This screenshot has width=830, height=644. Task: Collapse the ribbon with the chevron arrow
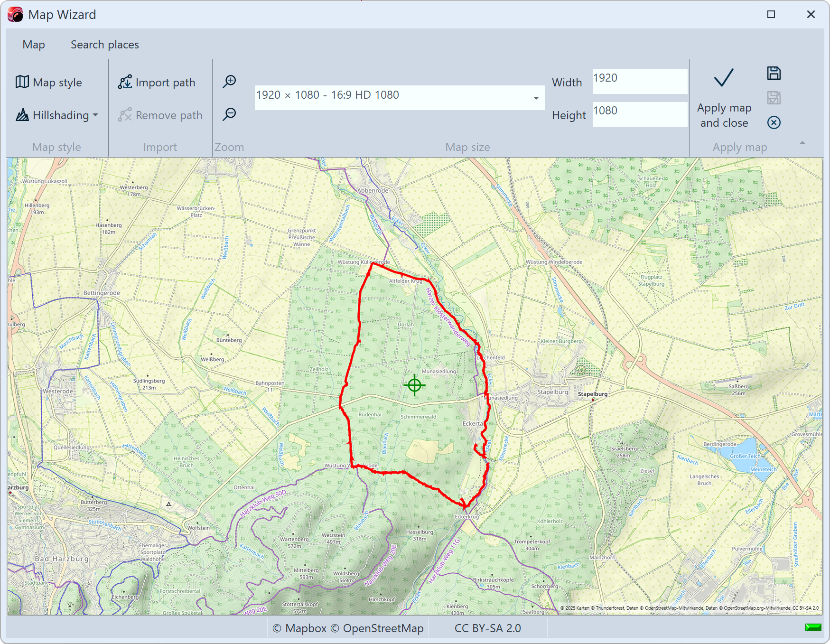click(x=802, y=141)
